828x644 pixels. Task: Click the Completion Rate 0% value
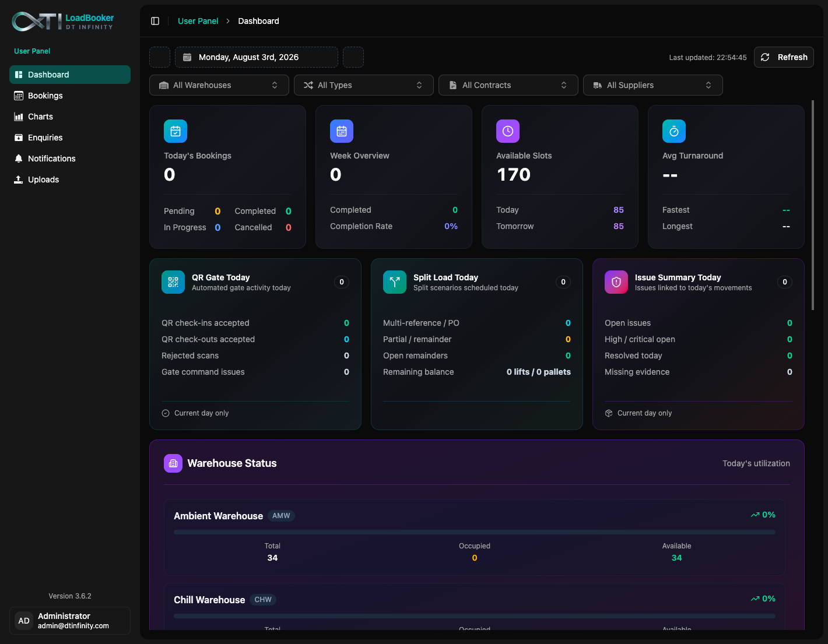(451, 226)
